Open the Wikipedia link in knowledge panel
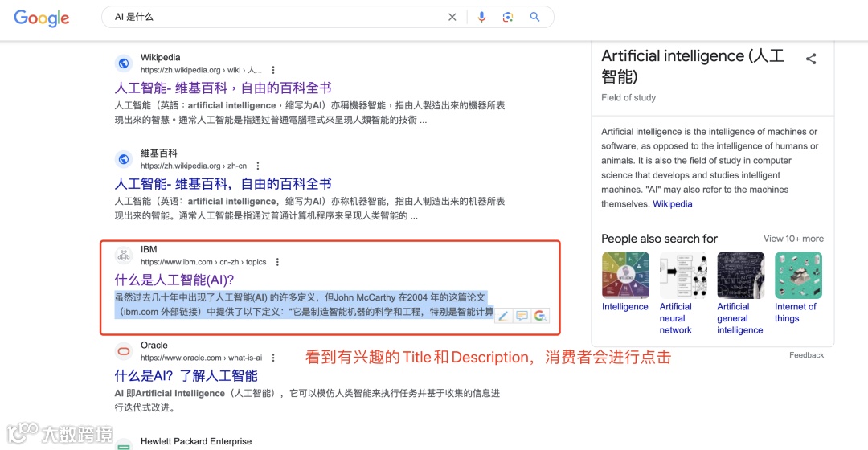The width and height of the screenshot is (868, 450). (673, 203)
